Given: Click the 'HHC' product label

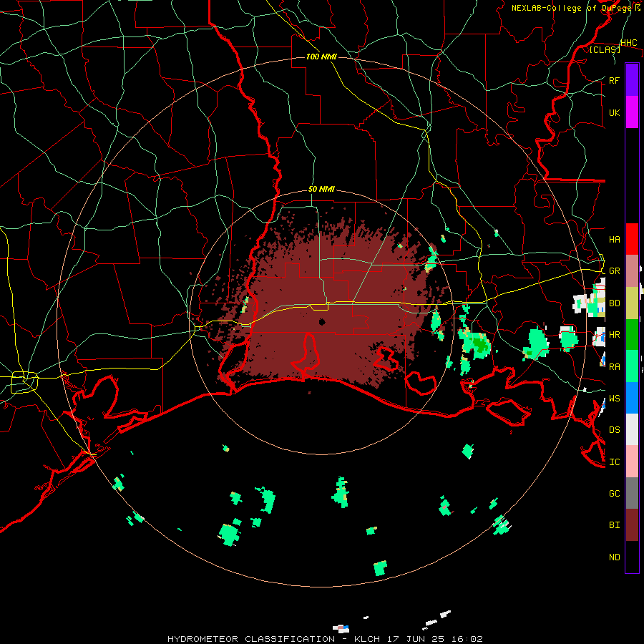Looking at the screenshot, I should coord(629,43).
